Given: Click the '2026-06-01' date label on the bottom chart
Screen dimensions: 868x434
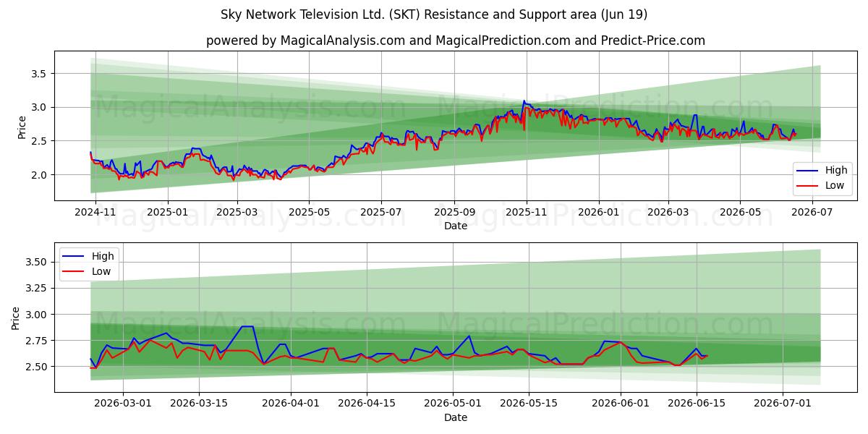Looking at the screenshot, I should (620, 404).
